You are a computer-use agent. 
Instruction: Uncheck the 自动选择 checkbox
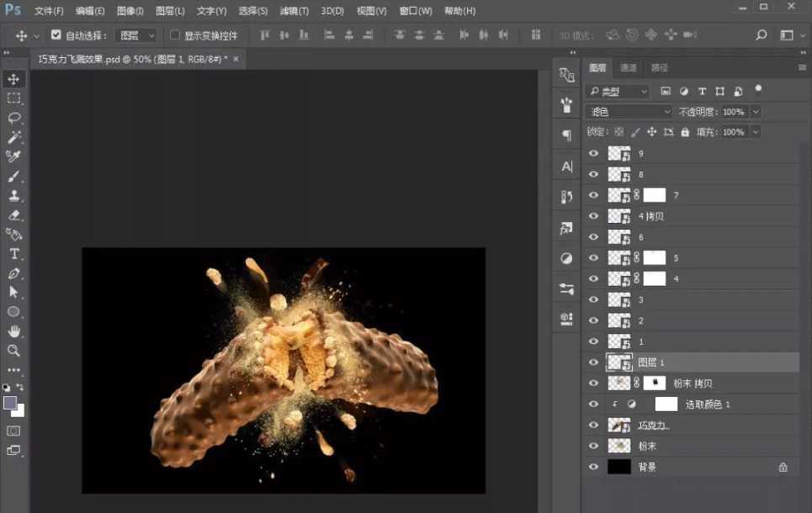pos(56,35)
